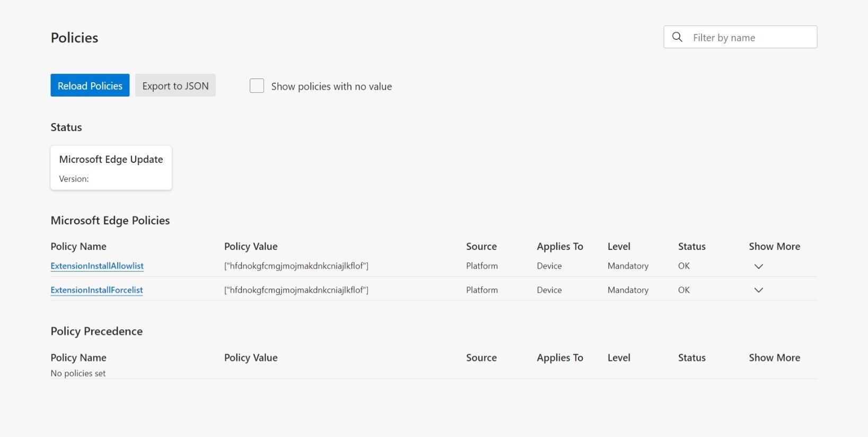Screen dimensions: 868x437
Task: Click the search magnifier icon
Action: [677, 37]
